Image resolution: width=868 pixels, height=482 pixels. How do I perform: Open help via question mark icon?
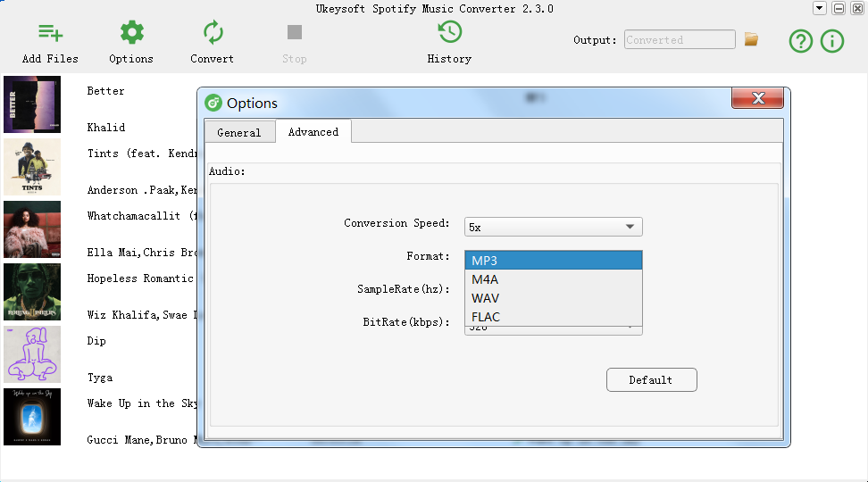coord(800,41)
